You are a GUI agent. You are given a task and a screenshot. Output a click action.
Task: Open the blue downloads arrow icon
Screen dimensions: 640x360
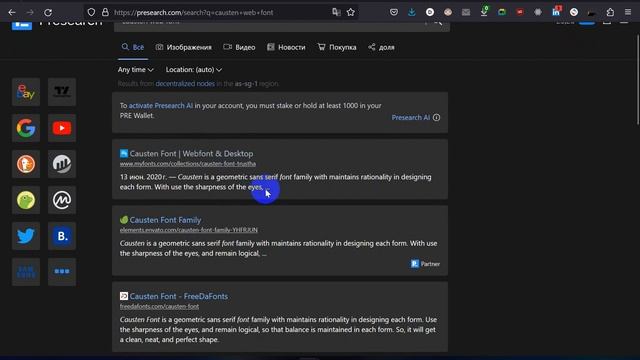point(412,12)
